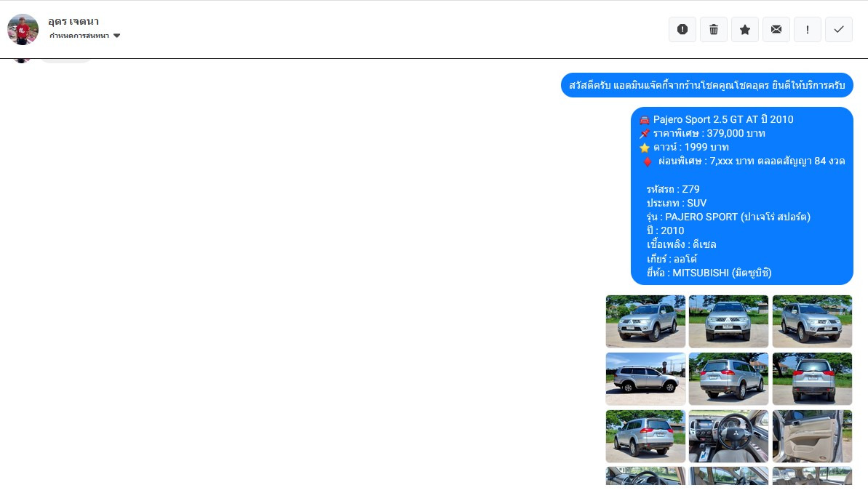Click the down payment line 1999 บาท
Image resolution: width=868 pixels, height=493 pixels.
[x=684, y=147]
